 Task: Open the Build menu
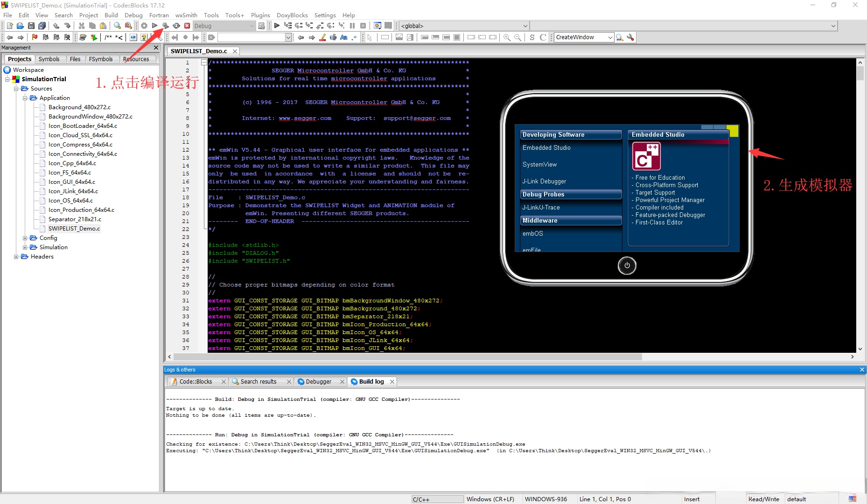coord(111,15)
